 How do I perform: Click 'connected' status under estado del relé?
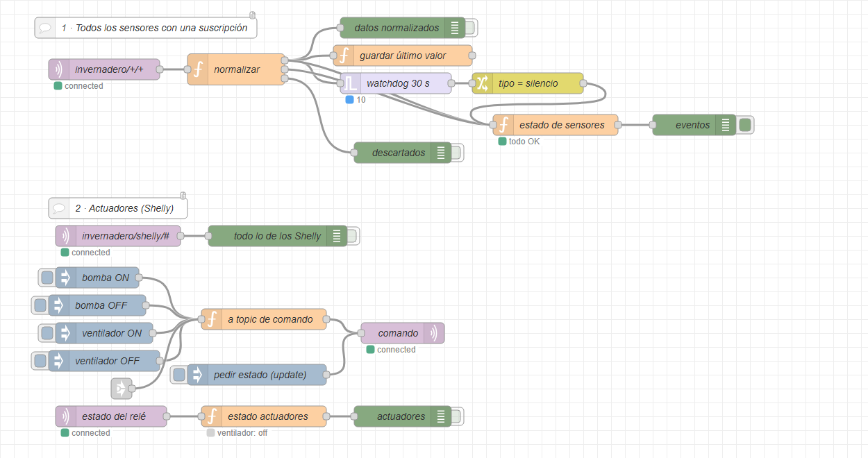coord(90,433)
